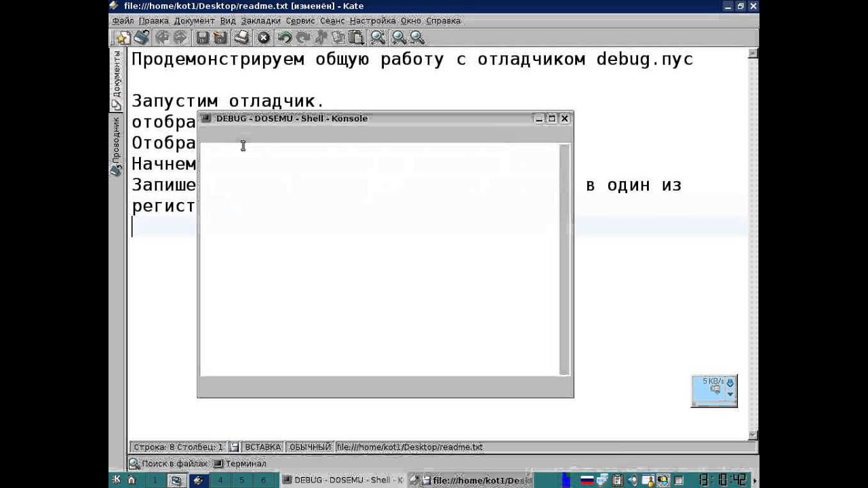868x488 pixels.
Task: Open the Вид menu
Action: coord(228,21)
